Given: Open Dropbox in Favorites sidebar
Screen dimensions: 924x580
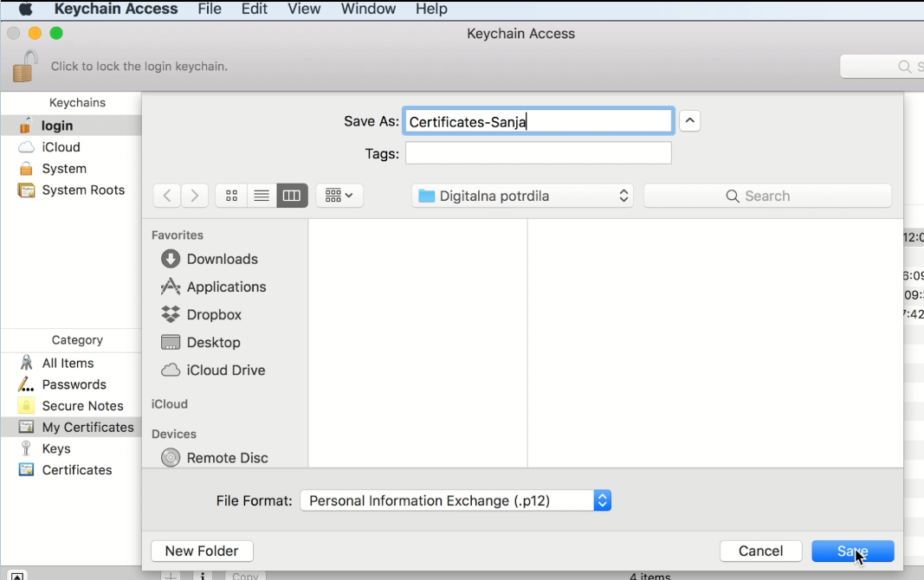Looking at the screenshot, I should [x=202, y=314].
